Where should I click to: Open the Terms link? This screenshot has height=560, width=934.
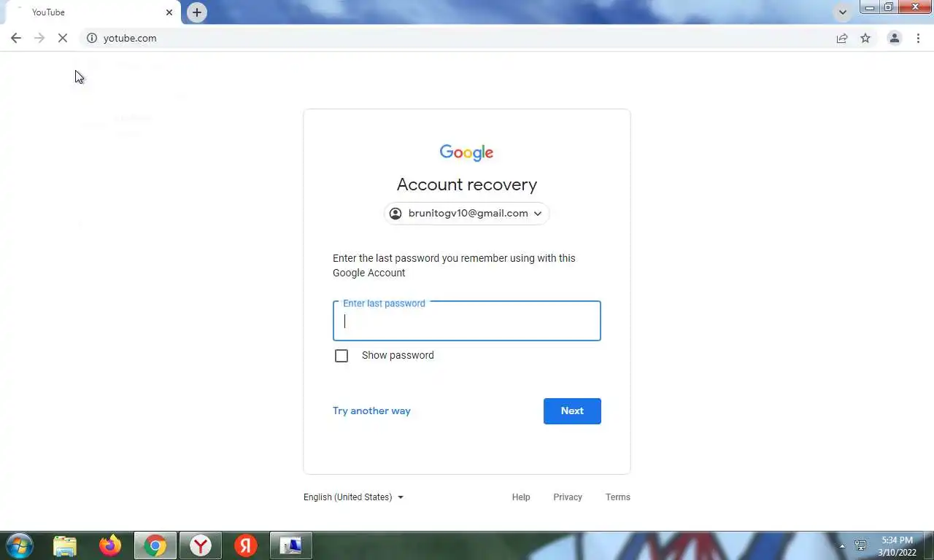618,497
